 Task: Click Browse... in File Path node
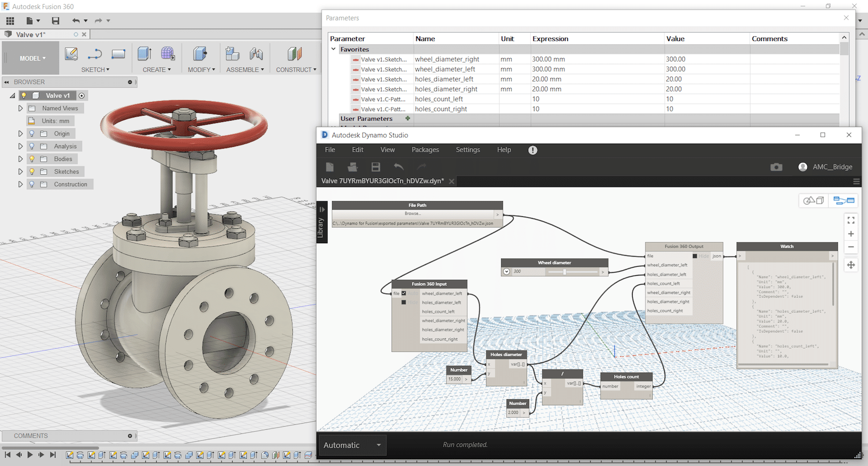pyautogui.click(x=413, y=214)
